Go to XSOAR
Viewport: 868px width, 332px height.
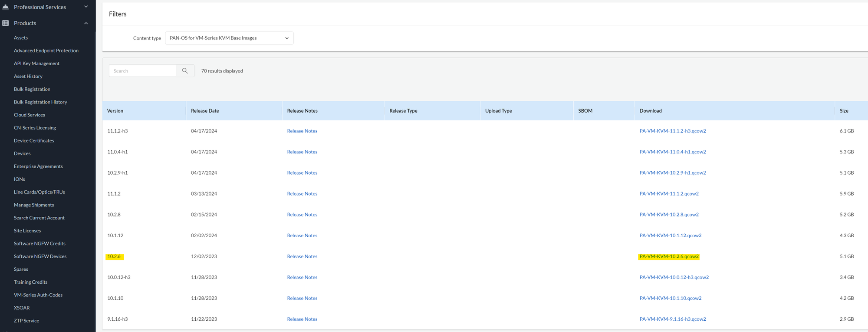pyautogui.click(x=22, y=308)
